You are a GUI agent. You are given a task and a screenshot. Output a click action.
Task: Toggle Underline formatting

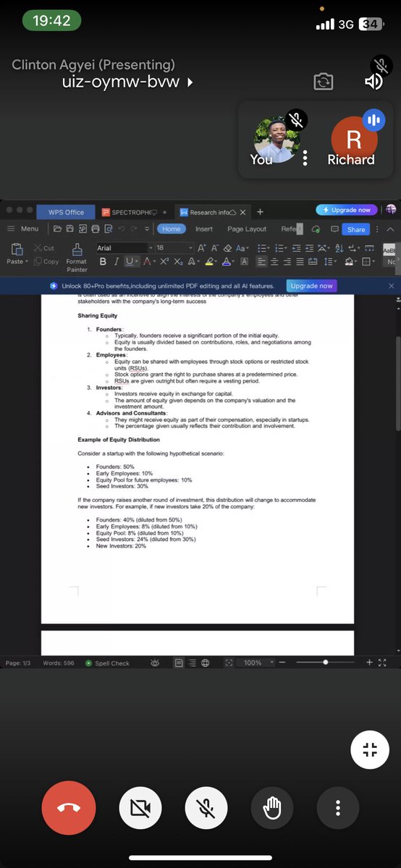[x=130, y=261]
